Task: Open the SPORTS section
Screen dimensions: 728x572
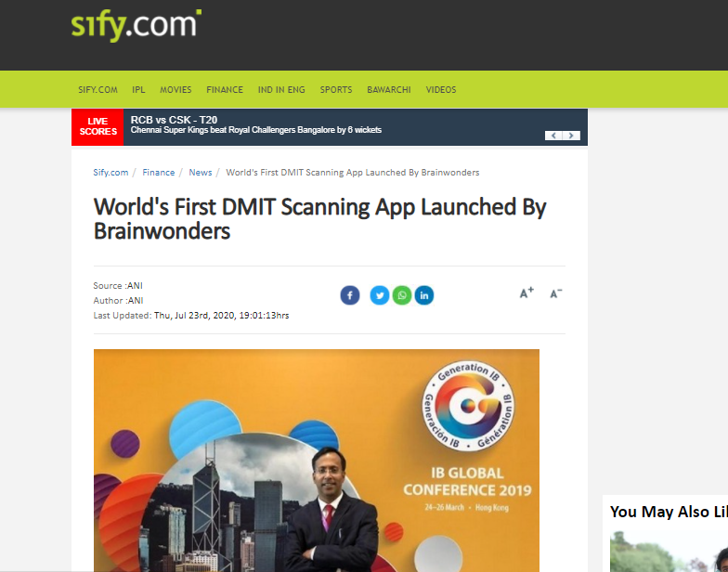Action: (x=336, y=89)
